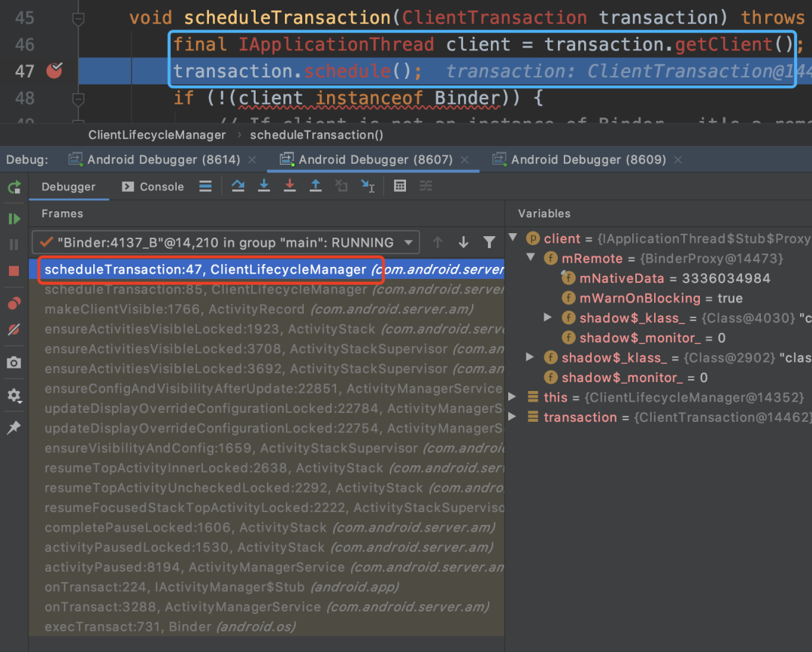
Task: Resume program with green play icon
Action: click(14, 219)
